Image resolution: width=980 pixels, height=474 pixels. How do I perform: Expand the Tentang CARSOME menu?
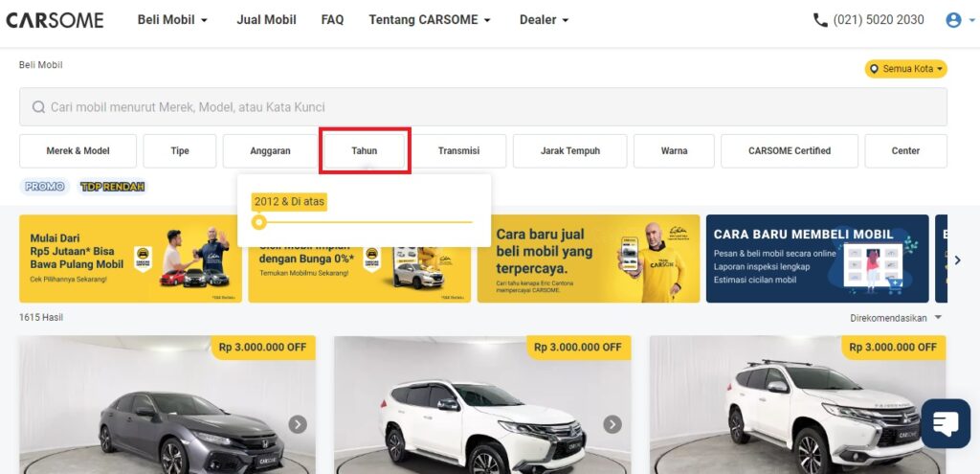pyautogui.click(x=430, y=20)
